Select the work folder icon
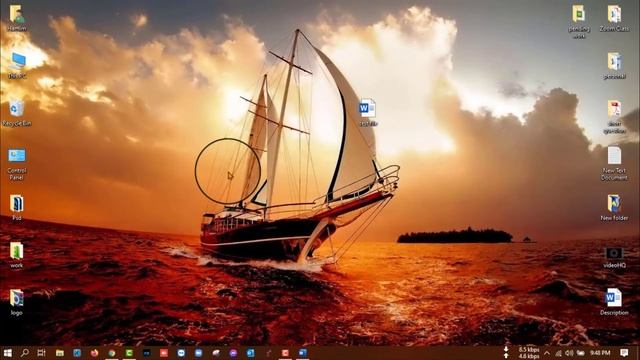The image size is (640, 360). click(x=17, y=255)
